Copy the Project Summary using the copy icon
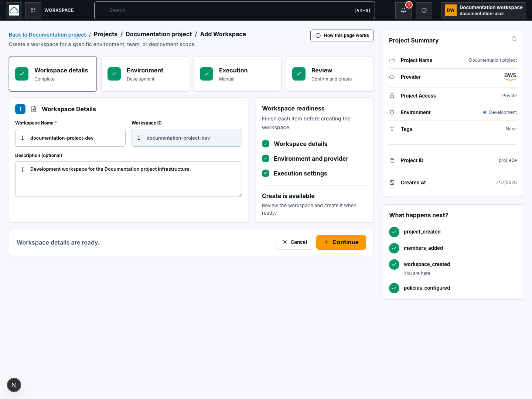The image size is (532, 399). pyautogui.click(x=514, y=39)
